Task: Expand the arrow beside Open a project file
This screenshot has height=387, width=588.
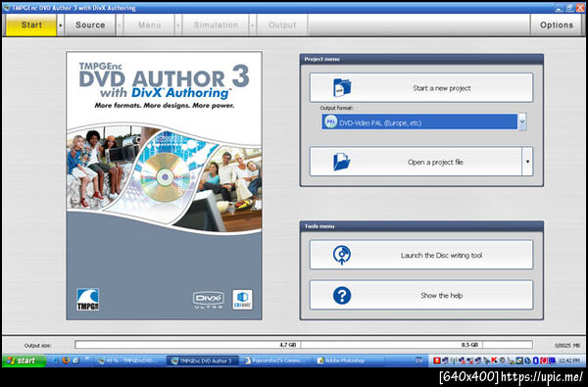Action: 527,162
